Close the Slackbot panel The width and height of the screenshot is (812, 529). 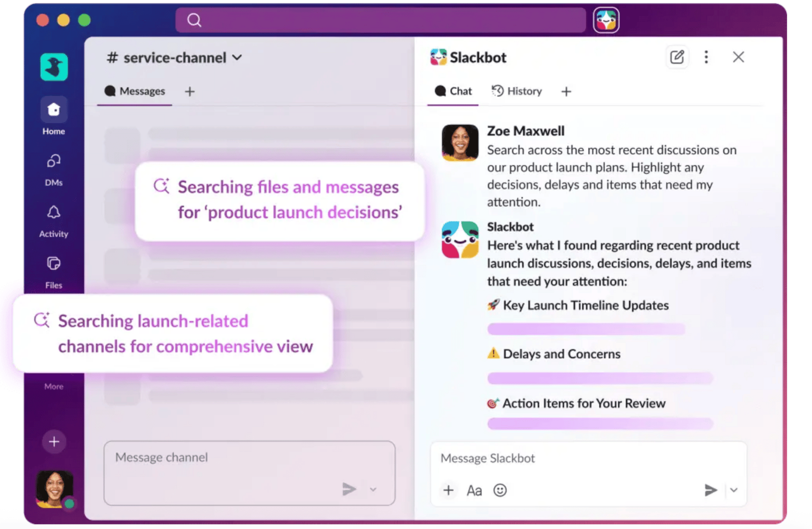(x=738, y=57)
